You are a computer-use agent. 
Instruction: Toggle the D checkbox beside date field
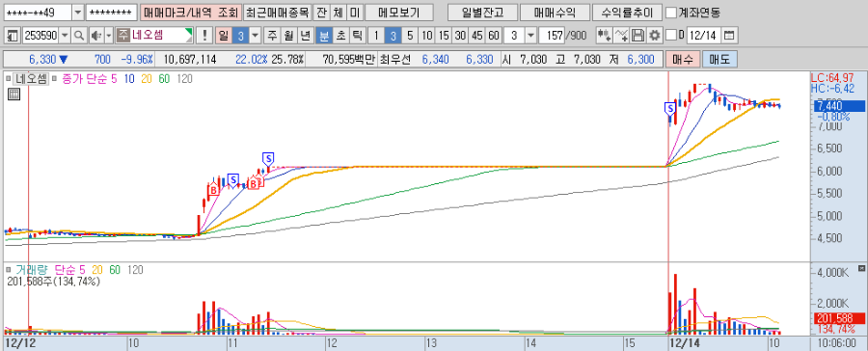(671, 36)
